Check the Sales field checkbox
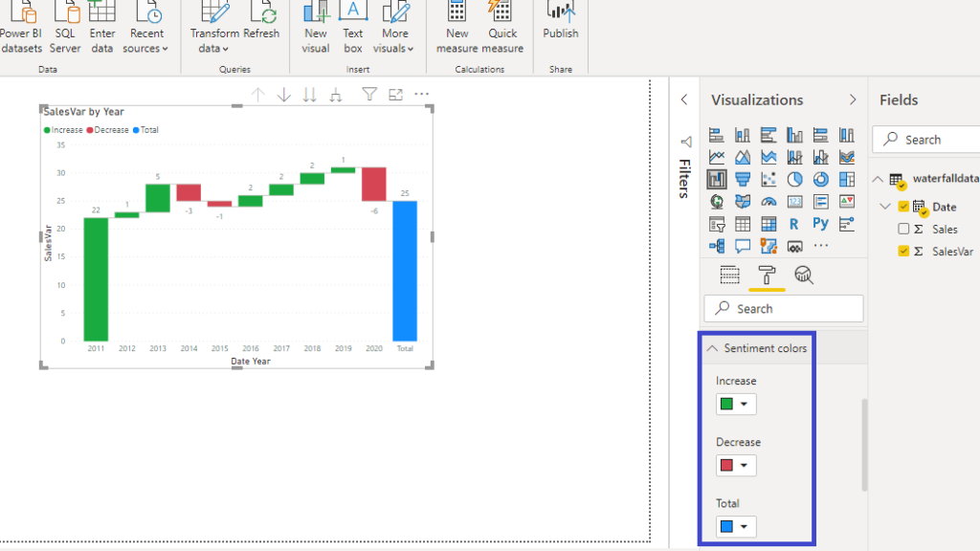This screenshot has height=551, width=980. pyautogui.click(x=904, y=230)
